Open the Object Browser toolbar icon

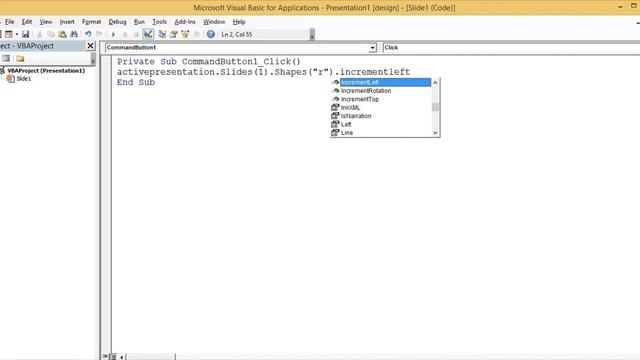185,34
